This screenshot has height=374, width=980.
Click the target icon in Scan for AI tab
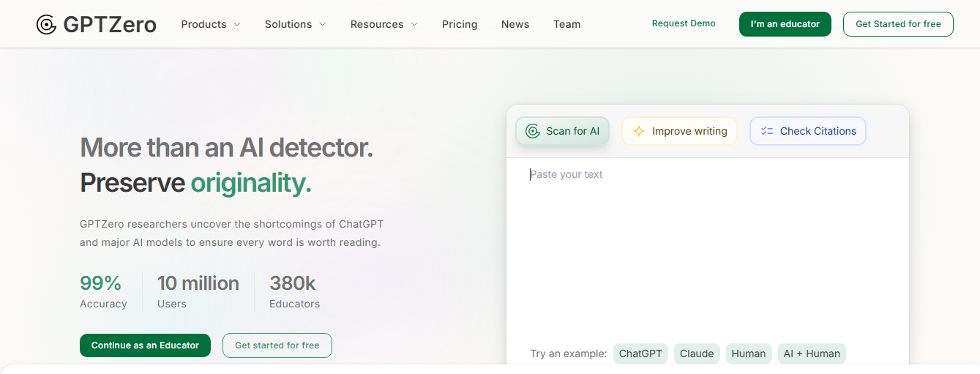pyautogui.click(x=533, y=131)
